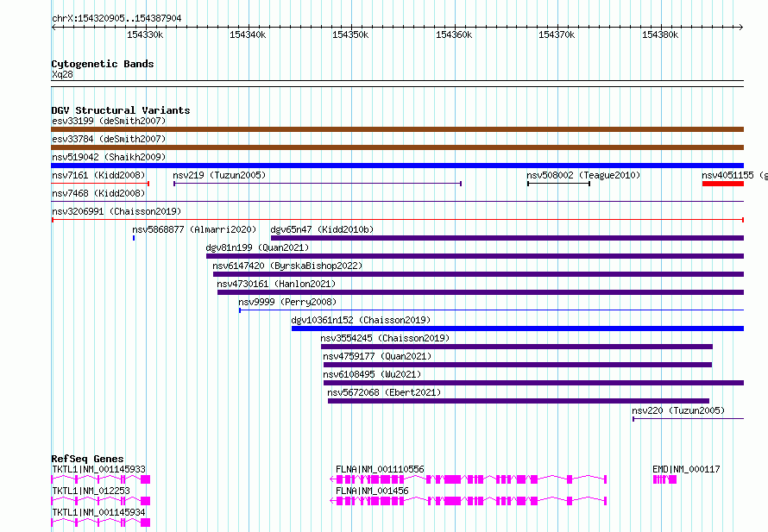Viewport: 768px width, 532px height.
Task: Click the TKTL1|NM_001145933 gene model
Action: (x=101, y=479)
